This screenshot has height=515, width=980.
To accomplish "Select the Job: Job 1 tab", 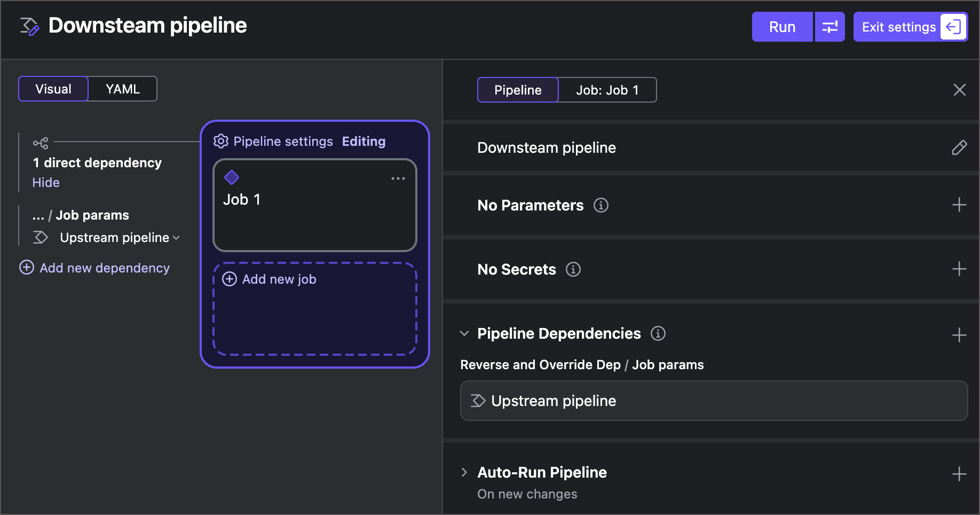I will (x=607, y=90).
